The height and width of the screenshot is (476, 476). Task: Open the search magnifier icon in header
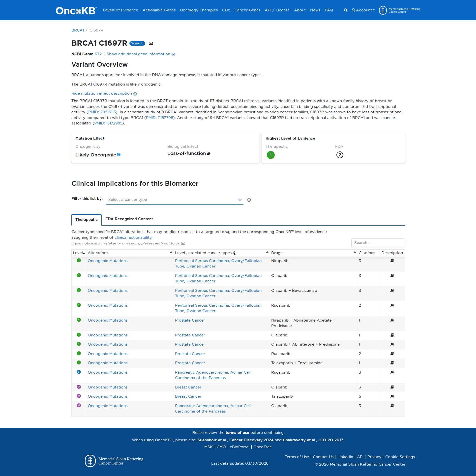click(x=345, y=10)
